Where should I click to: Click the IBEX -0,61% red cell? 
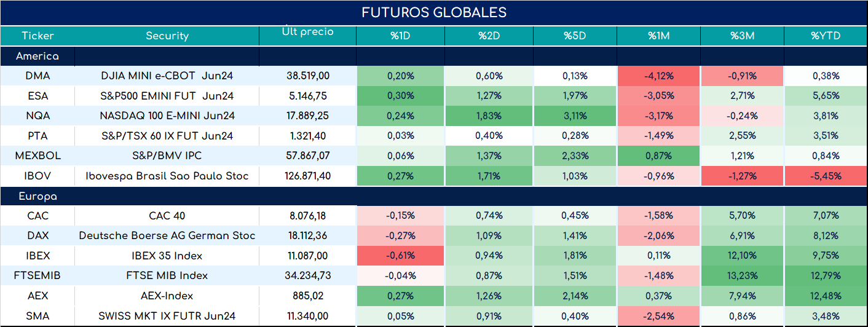400,256
